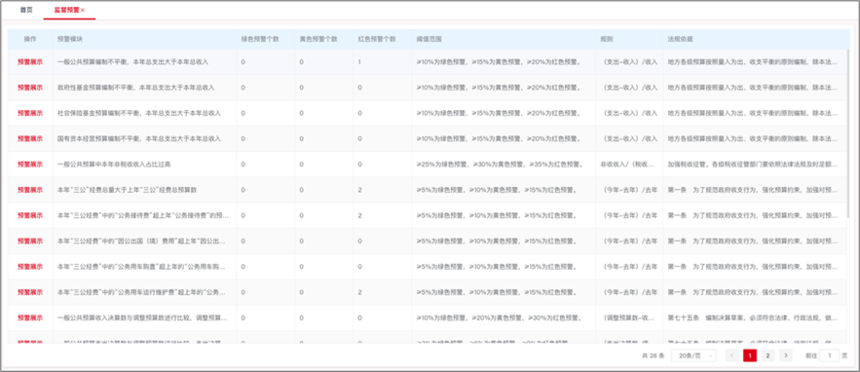Click red count 2 in 公务接待费 row

point(359,216)
